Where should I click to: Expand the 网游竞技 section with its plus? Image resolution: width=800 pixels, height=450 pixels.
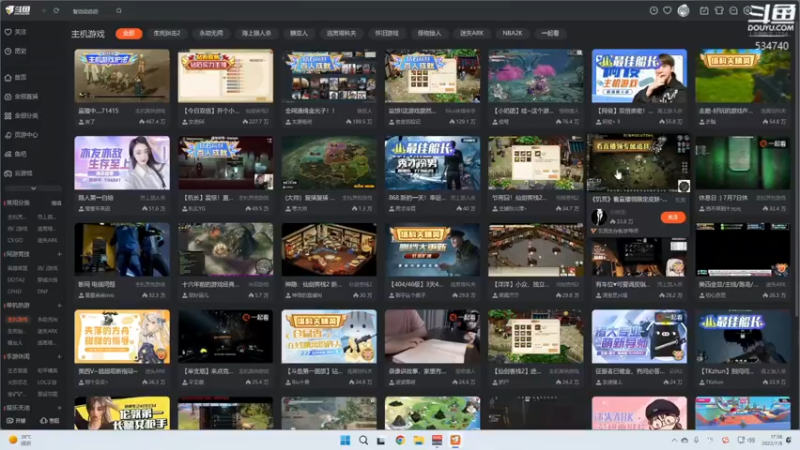pos(59,254)
